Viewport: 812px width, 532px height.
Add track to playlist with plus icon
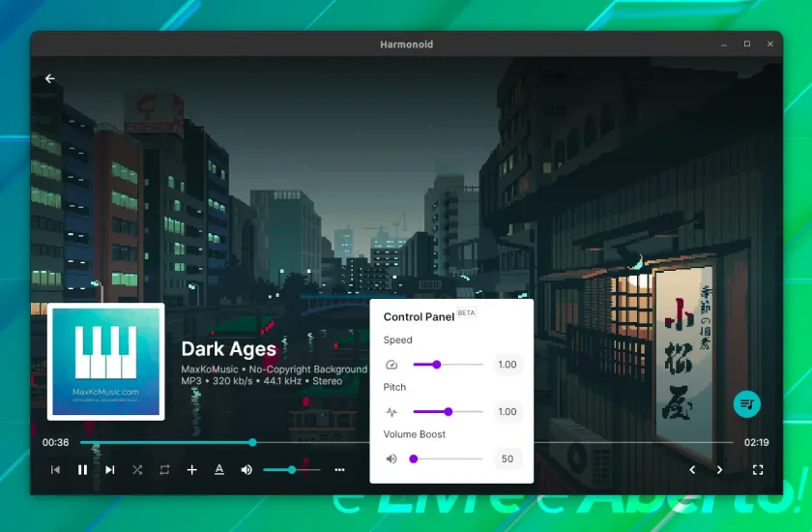(192, 470)
